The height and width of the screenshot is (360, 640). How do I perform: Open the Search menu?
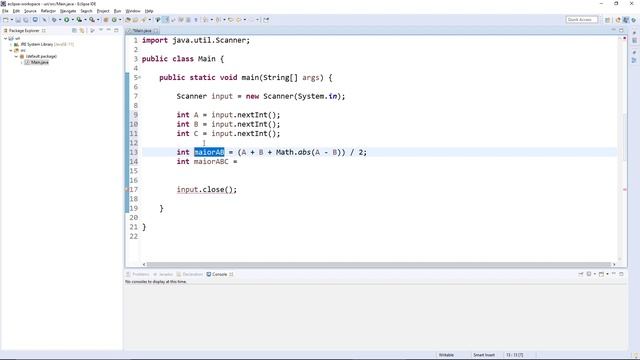(x=86, y=11)
